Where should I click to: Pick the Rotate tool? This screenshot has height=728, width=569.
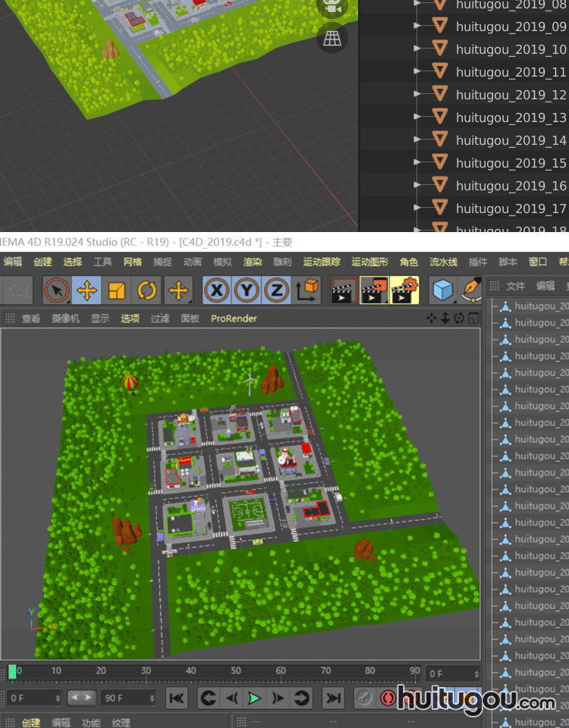147,290
